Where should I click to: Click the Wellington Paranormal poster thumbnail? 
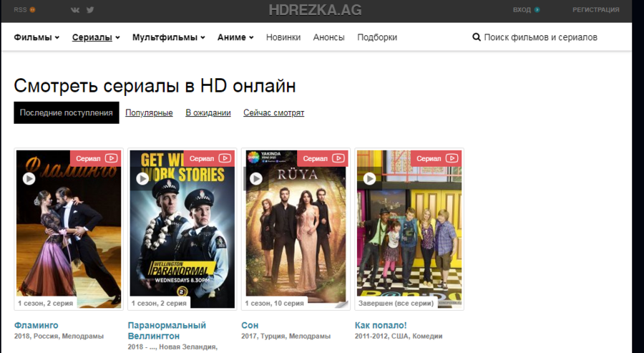coord(182,229)
